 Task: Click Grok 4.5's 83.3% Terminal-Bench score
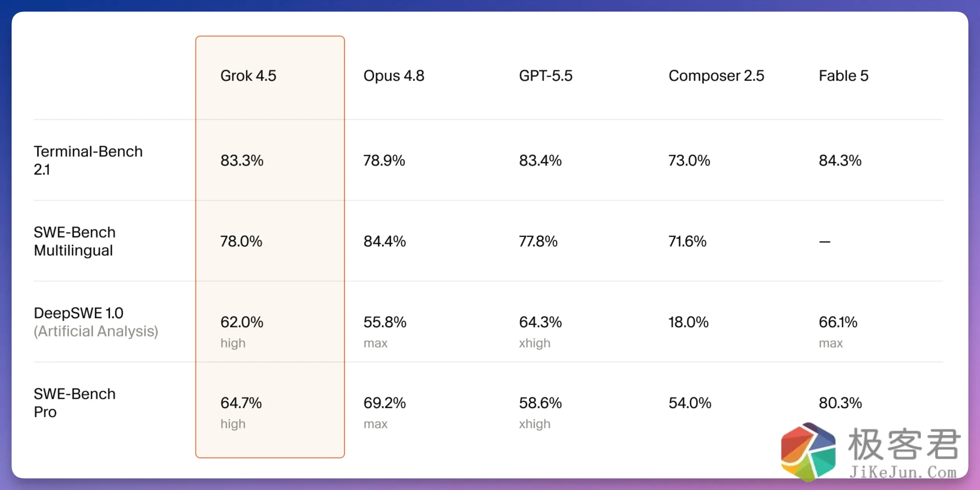(x=242, y=160)
